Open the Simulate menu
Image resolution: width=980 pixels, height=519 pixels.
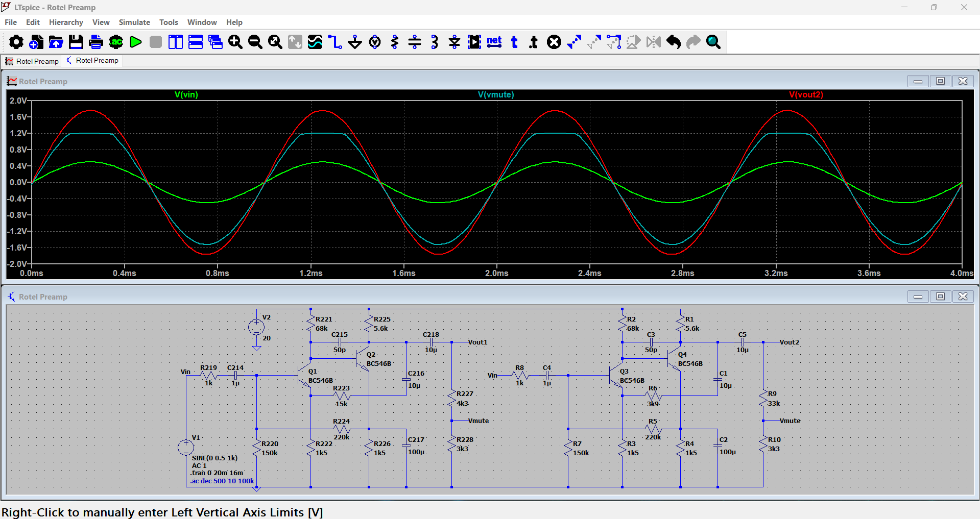point(134,22)
